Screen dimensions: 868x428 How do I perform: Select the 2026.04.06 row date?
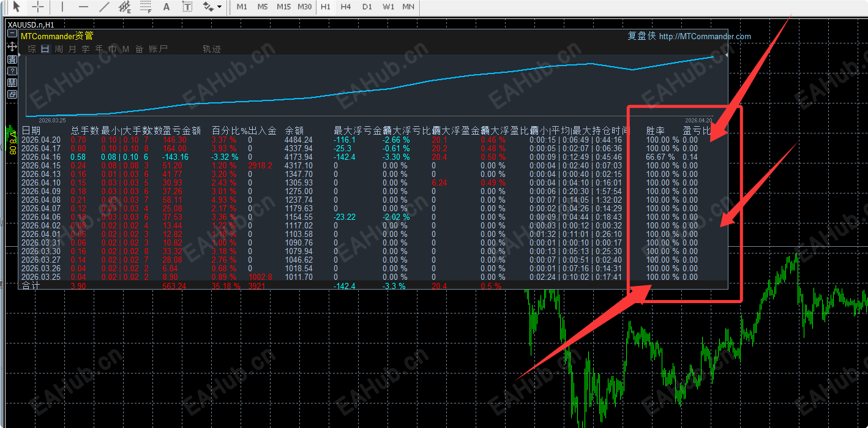[x=41, y=217]
